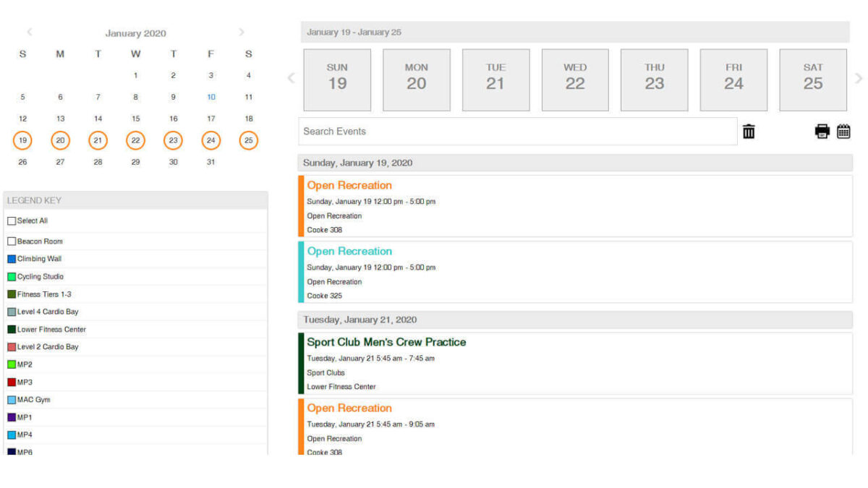868x488 pixels.
Task: Navigate to previous week with left chevron
Action: click(x=291, y=78)
